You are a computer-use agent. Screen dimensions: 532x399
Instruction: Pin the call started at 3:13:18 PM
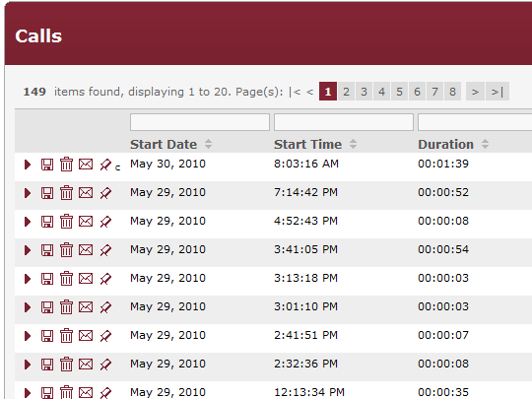(105, 279)
